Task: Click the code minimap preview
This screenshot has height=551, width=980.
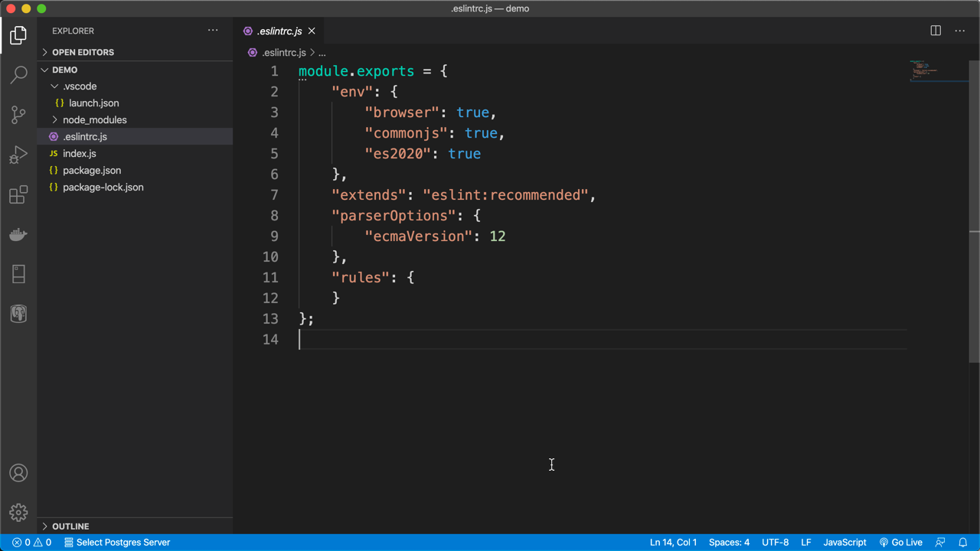Action: [x=938, y=70]
